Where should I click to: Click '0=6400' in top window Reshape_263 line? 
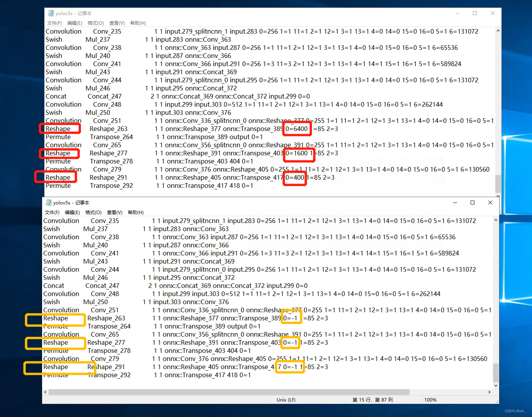[297, 129]
